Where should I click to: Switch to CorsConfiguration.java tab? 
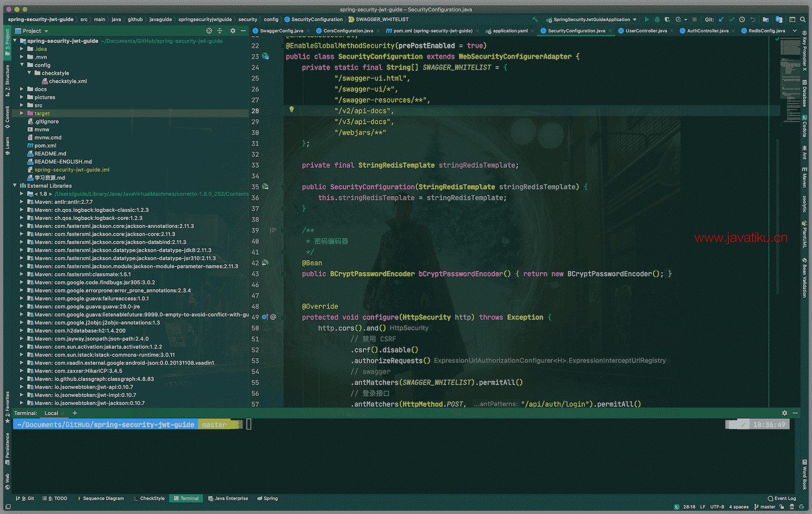(348, 31)
